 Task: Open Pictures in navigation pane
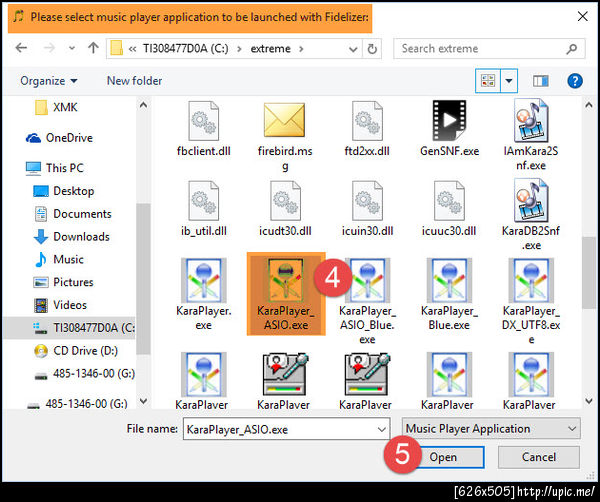point(64,282)
